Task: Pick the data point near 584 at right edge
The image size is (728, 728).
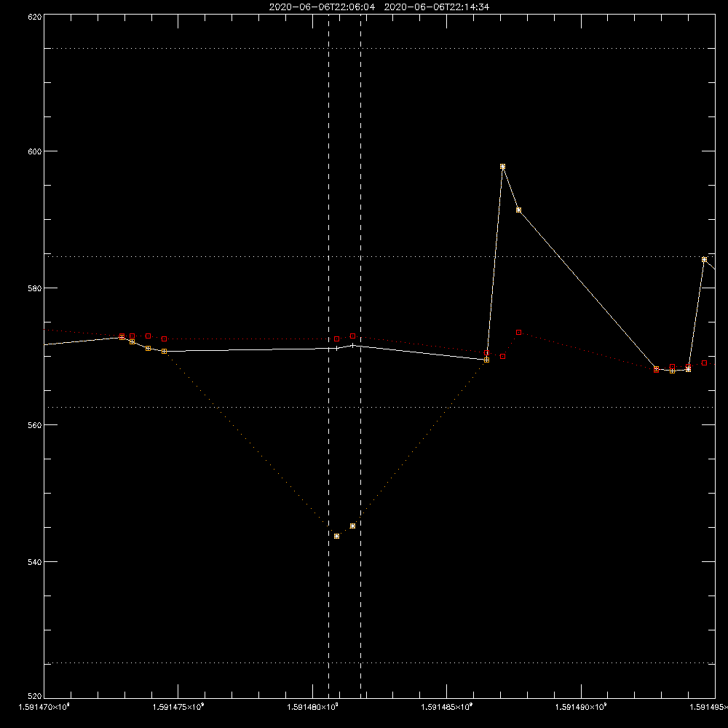Action: pyautogui.click(x=704, y=260)
